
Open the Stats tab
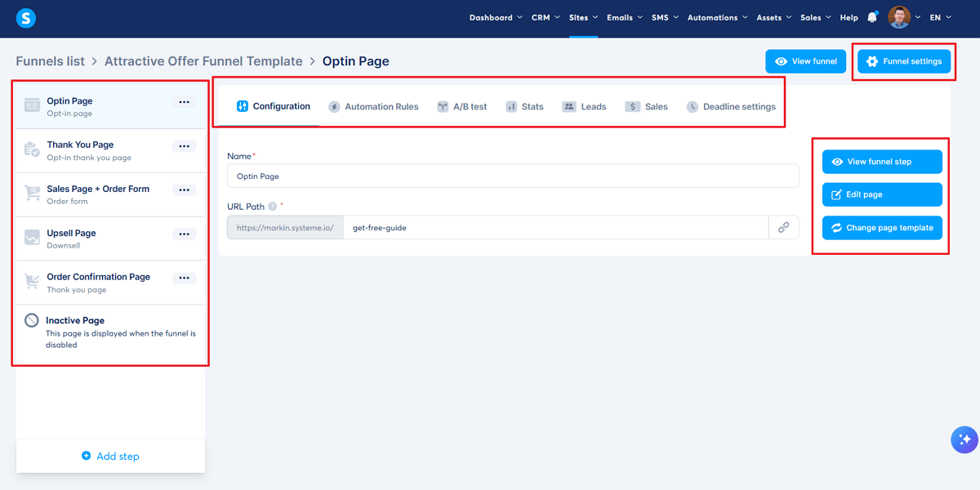(x=524, y=107)
